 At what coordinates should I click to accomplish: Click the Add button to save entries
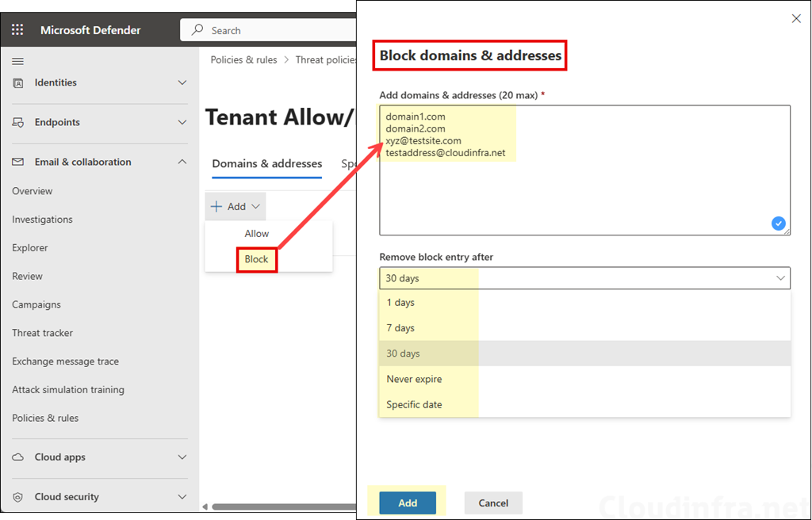point(408,503)
